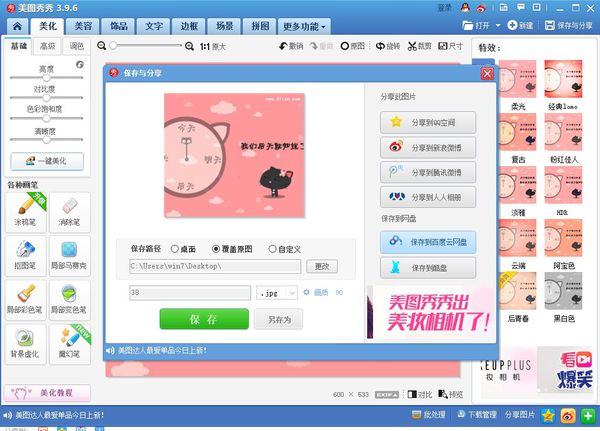Open the 文字 tab
Image resolution: width=600 pixels, height=431 pixels.
point(153,26)
